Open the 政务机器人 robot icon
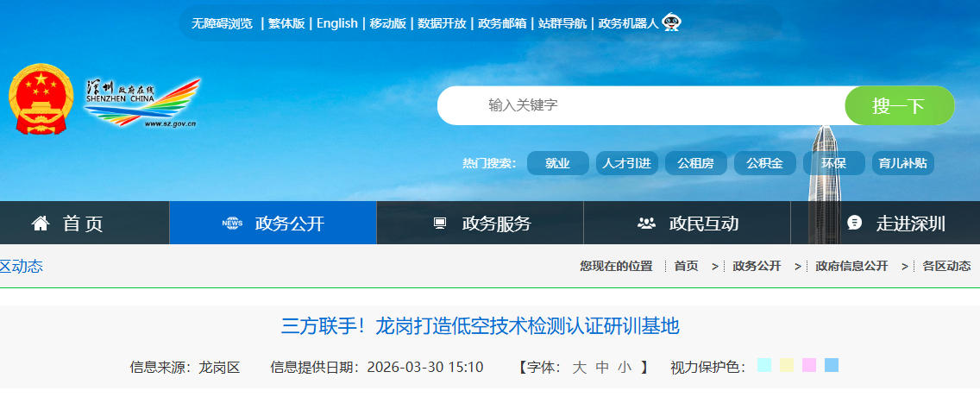 click(x=671, y=22)
